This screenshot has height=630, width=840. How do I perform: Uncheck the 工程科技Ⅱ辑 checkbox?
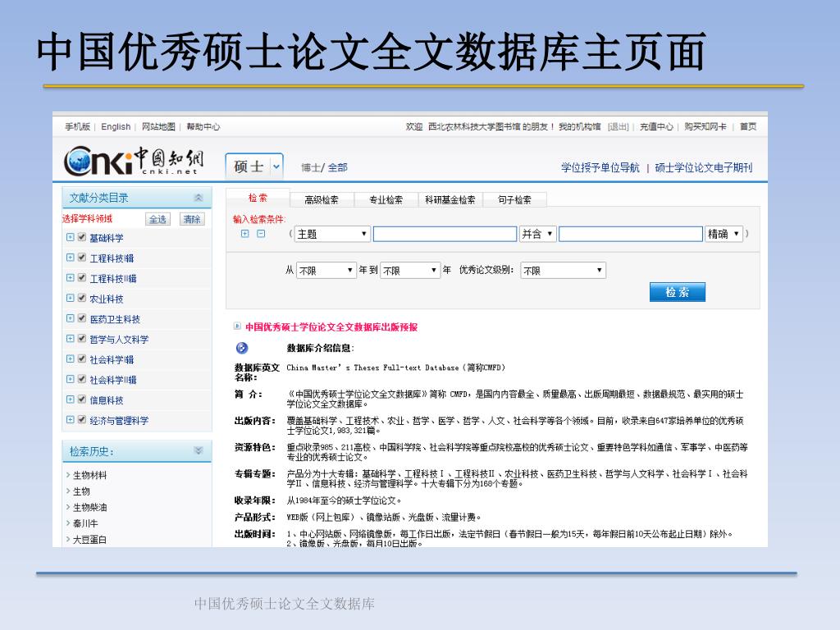[x=82, y=277]
